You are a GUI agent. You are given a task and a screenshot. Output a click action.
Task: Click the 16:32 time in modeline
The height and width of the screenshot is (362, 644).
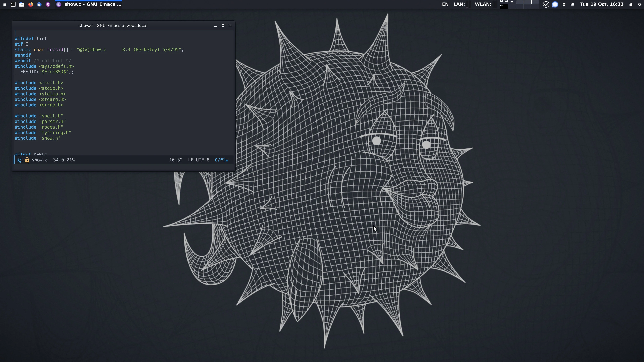[176, 160]
